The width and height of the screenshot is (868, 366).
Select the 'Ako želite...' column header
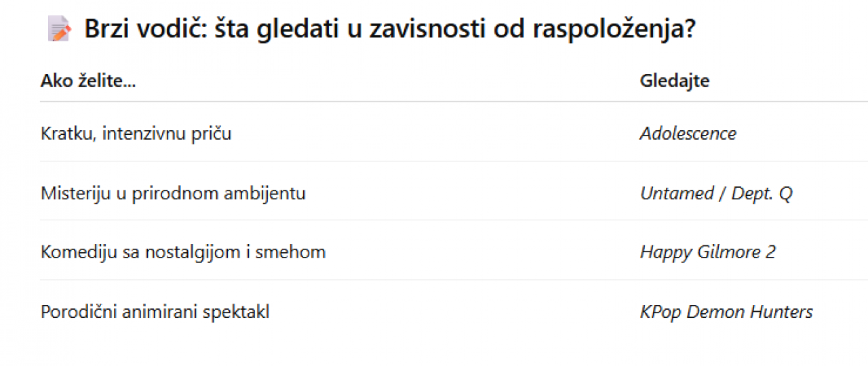(88, 81)
